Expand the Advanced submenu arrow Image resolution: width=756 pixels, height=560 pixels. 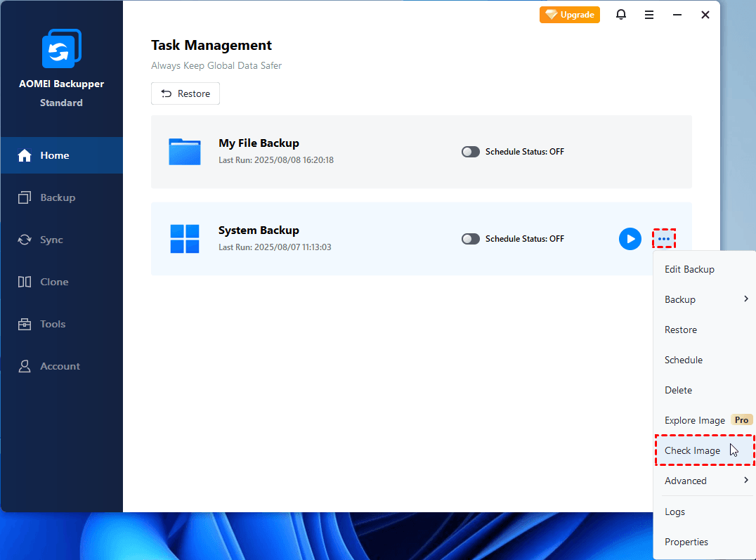746,480
